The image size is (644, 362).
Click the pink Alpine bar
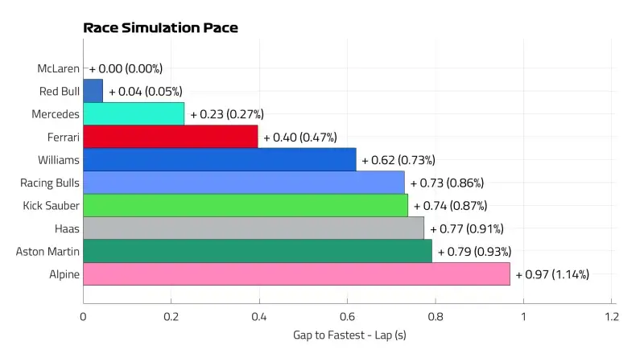click(x=296, y=274)
